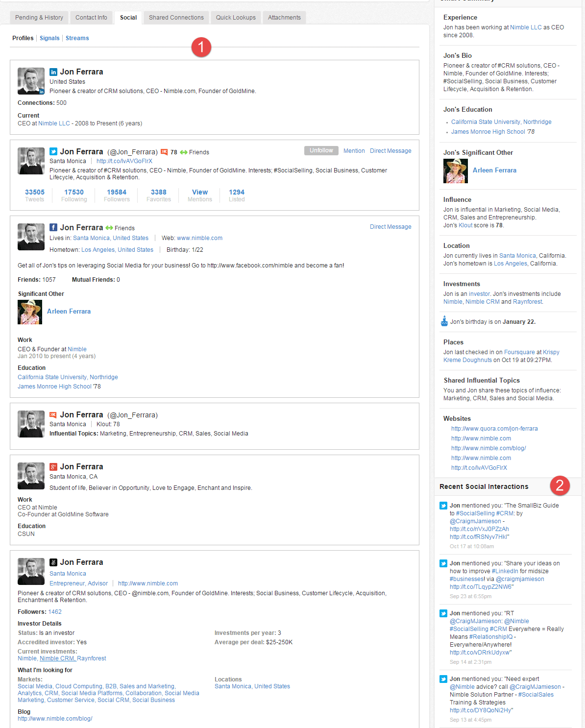Click the birthday cake icon in the sidebar

(444, 321)
